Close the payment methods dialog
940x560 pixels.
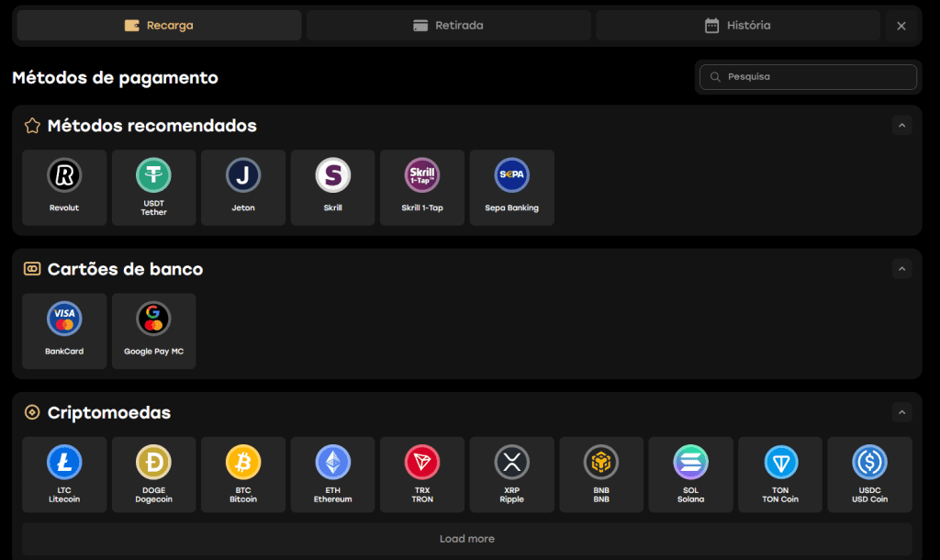[x=901, y=26]
